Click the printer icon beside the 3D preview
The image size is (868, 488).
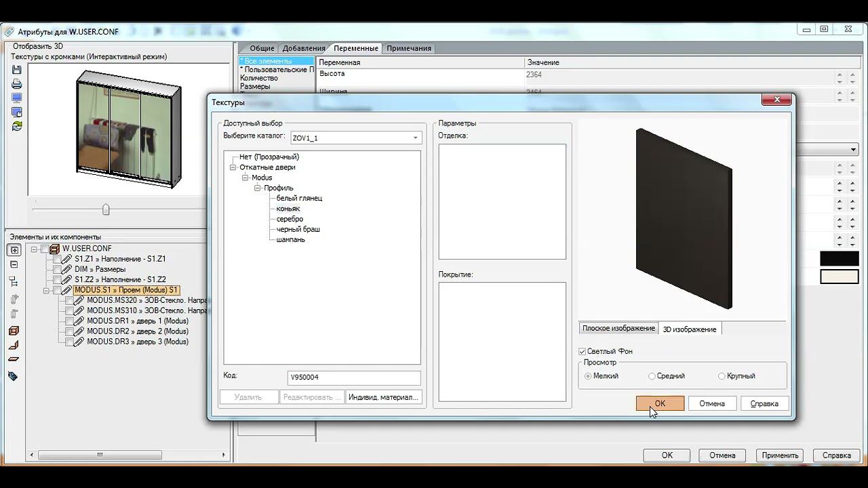click(16, 84)
